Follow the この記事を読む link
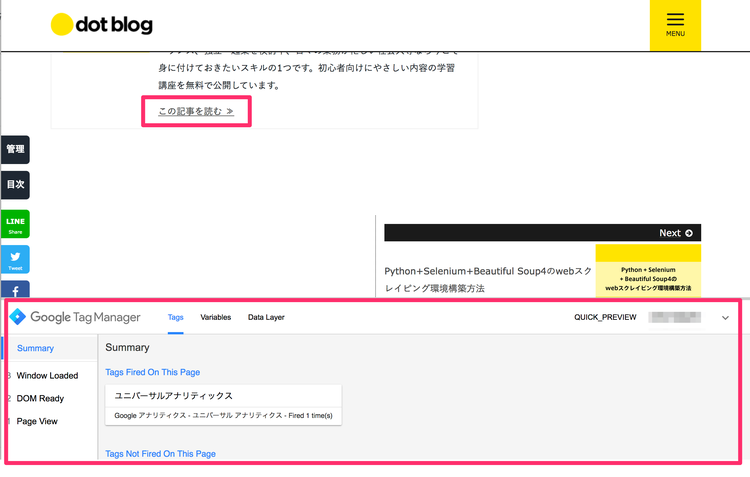This screenshot has width=750, height=477. 196,111
